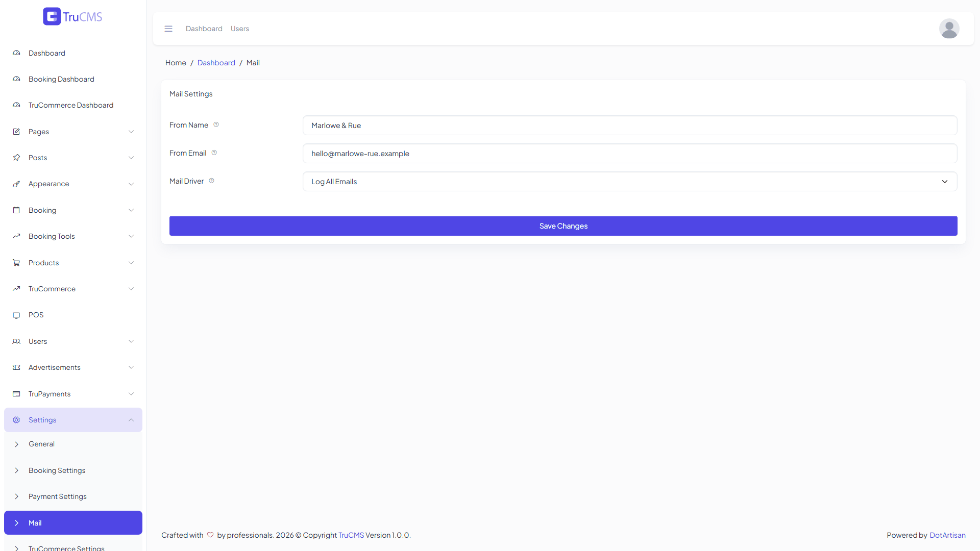The width and height of the screenshot is (980, 551).
Task: Show the Mail Driver help tooltip icon
Action: click(x=211, y=181)
